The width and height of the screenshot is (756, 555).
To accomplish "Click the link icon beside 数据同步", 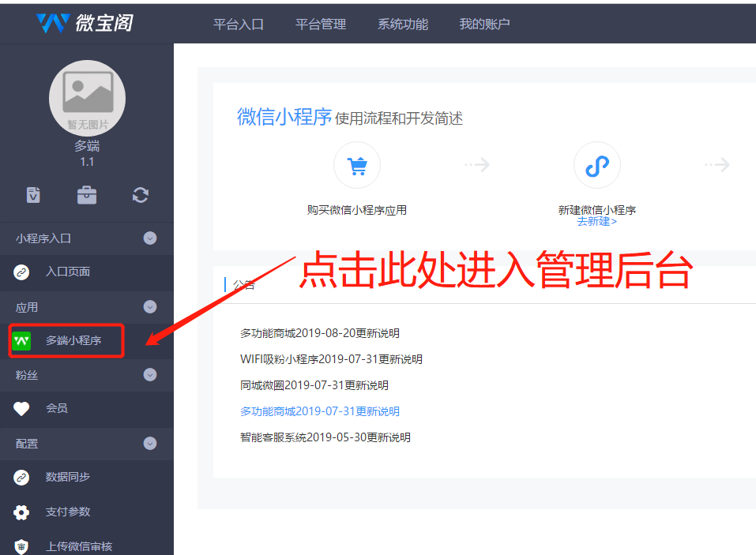I will [x=21, y=478].
